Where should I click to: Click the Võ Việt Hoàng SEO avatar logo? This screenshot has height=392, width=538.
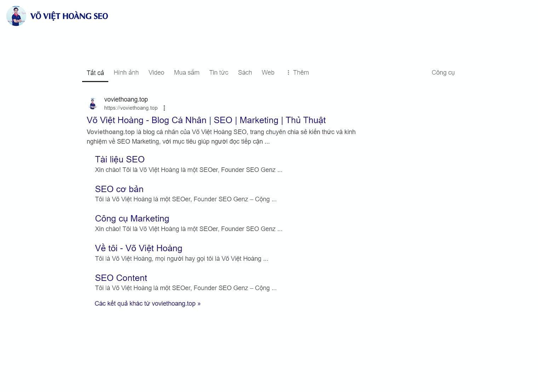tap(16, 16)
